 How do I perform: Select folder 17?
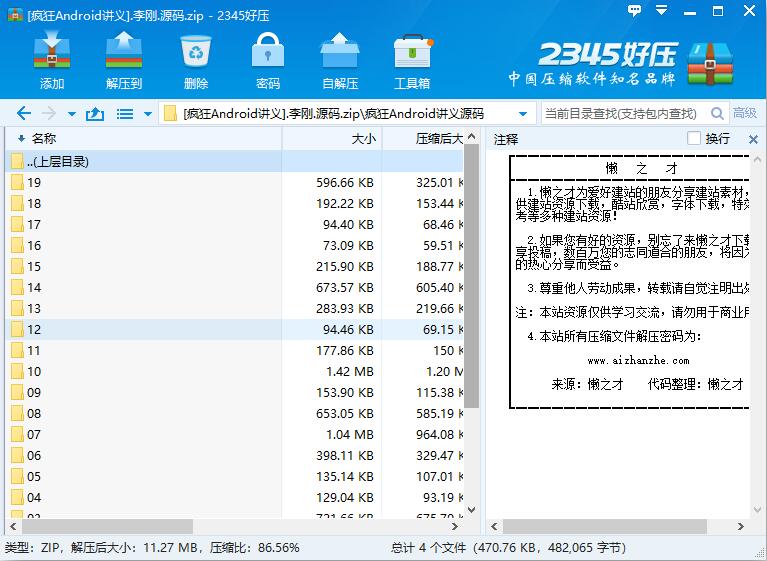click(235, 224)
